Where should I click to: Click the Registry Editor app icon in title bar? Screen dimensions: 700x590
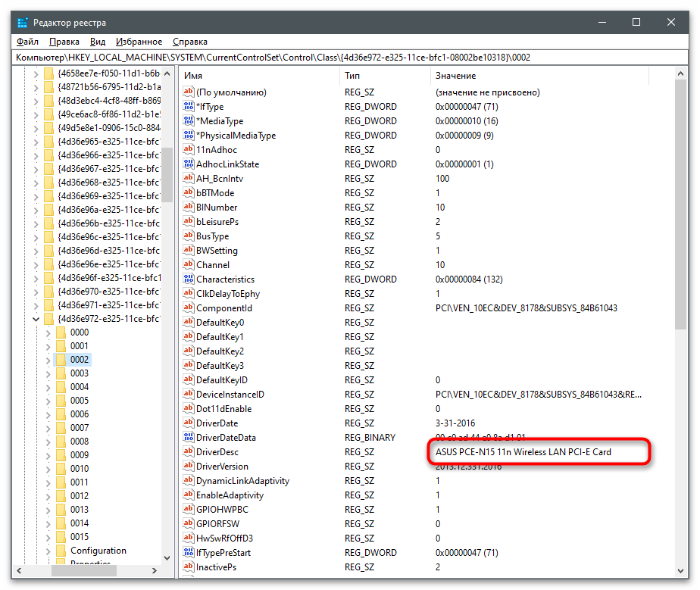22,22
